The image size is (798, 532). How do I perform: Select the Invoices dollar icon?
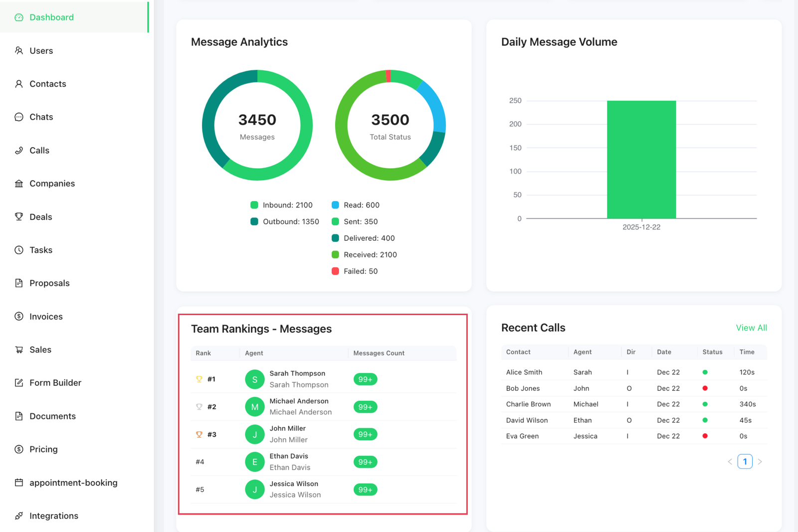tap(19, 316)
